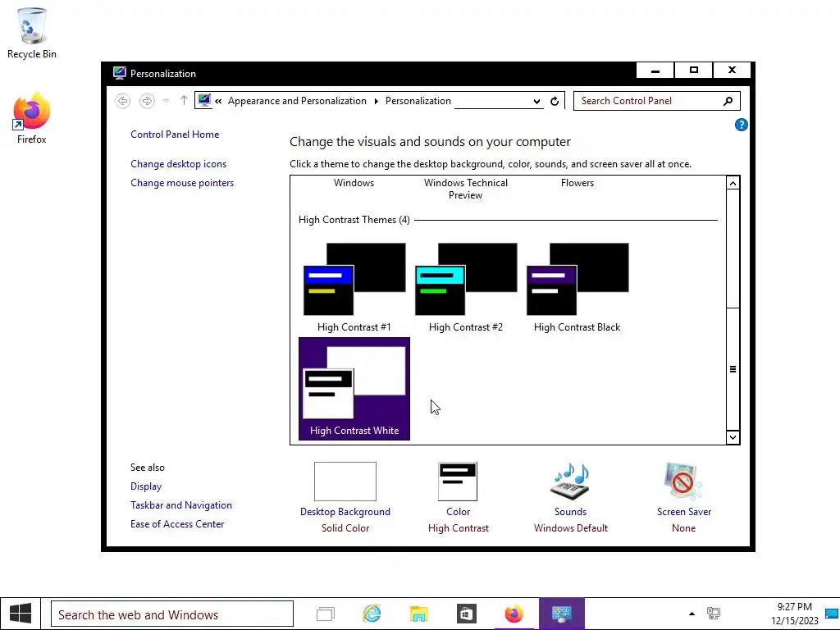This screenshot has height=630, width=840.
Task: Expand the breadcrumb arrow after Appearance and Personalization
Action: 376,101
